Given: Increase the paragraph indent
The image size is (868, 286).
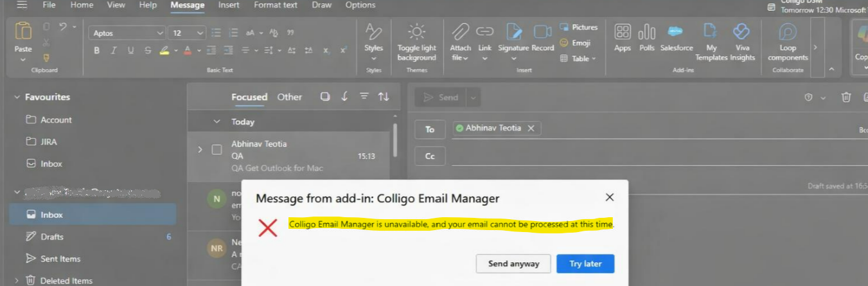Looking at the screenshot, I should (228, 50).
